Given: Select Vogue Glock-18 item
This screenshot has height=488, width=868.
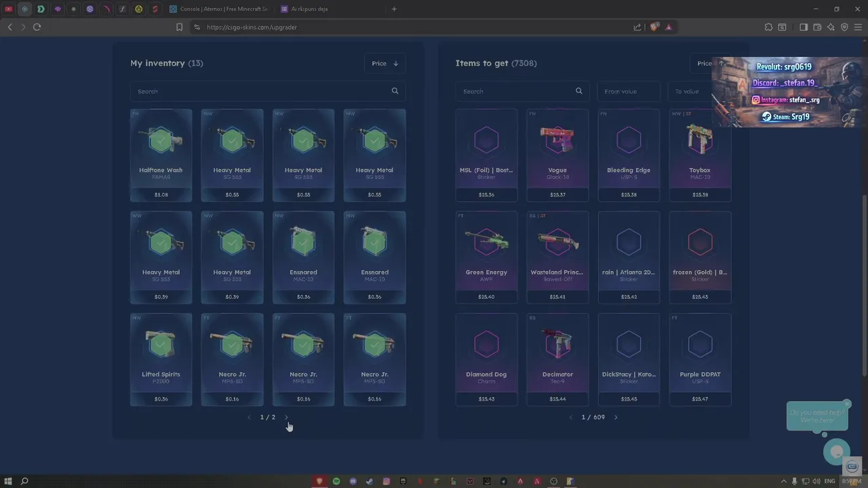Looking at the screenshot, I should tap(557, 155).
